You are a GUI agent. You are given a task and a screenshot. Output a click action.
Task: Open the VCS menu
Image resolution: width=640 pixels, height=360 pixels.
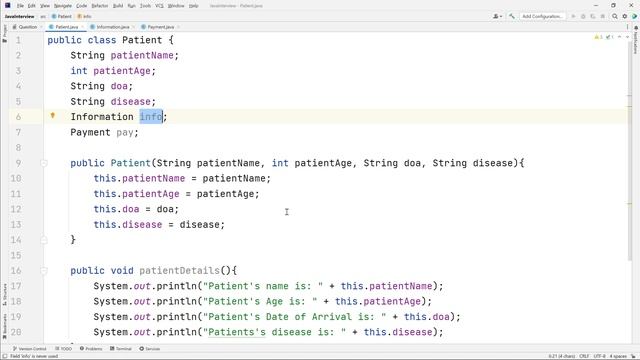pyautogui.click(x=159, y=6)
